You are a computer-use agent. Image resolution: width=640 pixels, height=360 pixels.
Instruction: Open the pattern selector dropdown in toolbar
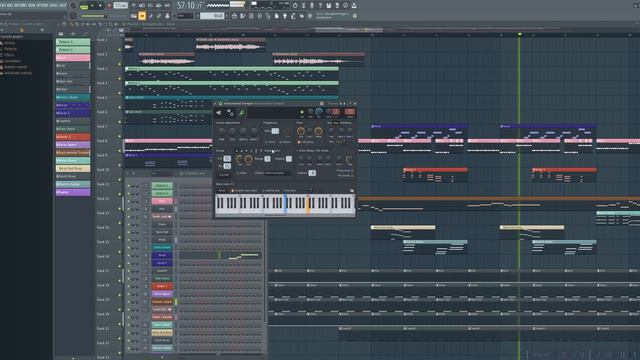pyautogui.click(x=212, y=16)
